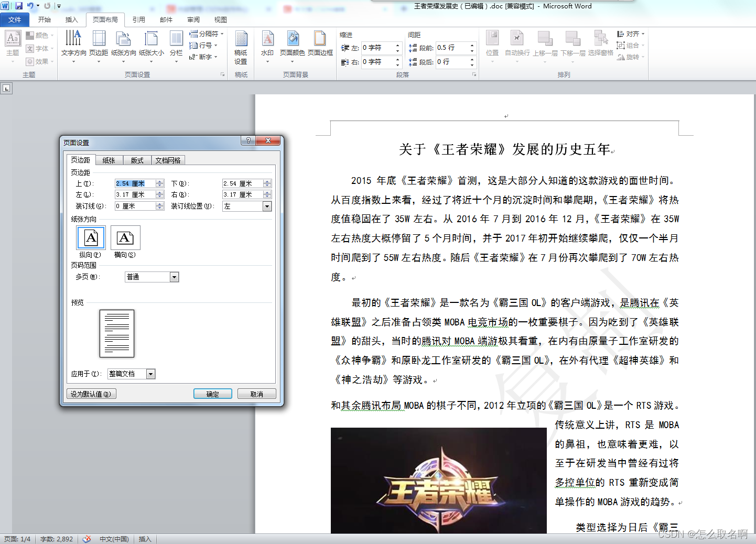Click Set As Default (设为默认值) button
Screen dimensions: 756x544
[91, 394]
